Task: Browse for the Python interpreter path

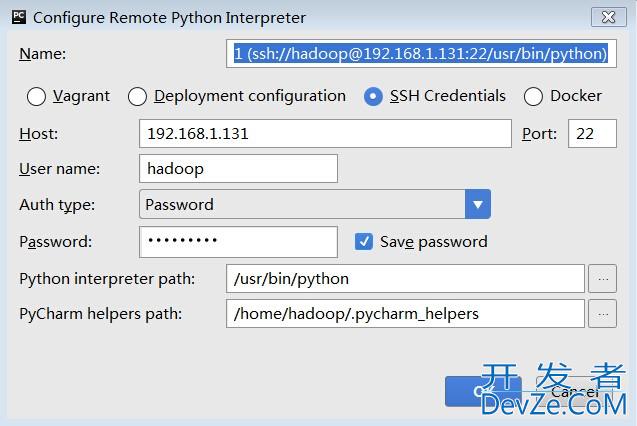Action: coord(602,279)
